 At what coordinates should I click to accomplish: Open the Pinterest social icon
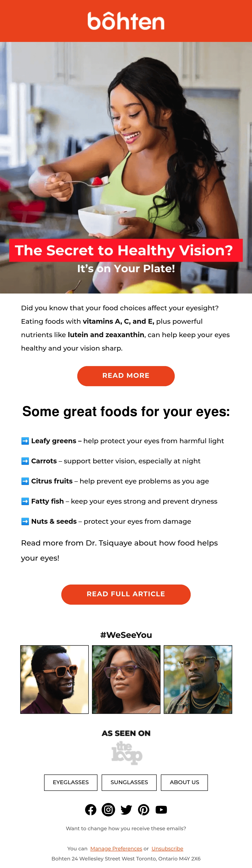pyautogui.click(x=144, y=809)
